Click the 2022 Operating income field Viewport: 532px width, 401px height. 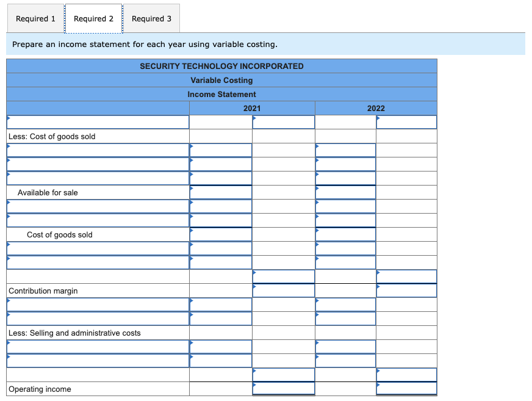[406, 389]
